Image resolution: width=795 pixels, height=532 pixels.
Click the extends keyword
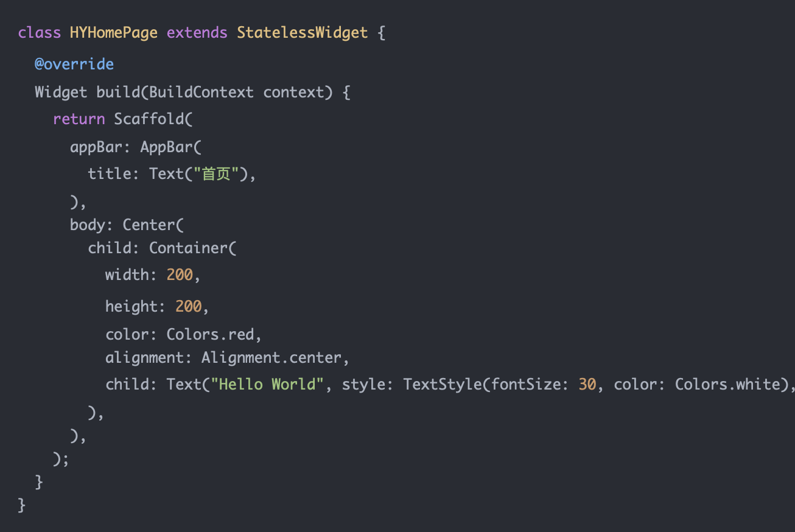[x=197, y=32]
